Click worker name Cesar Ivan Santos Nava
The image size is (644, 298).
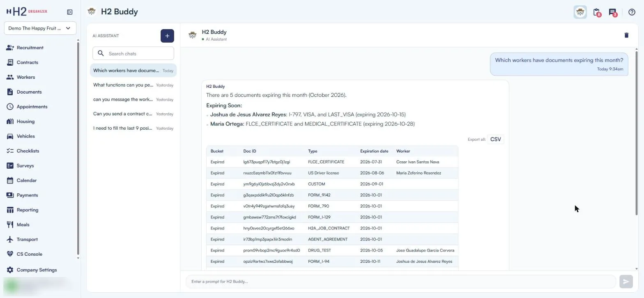[418, 162]
